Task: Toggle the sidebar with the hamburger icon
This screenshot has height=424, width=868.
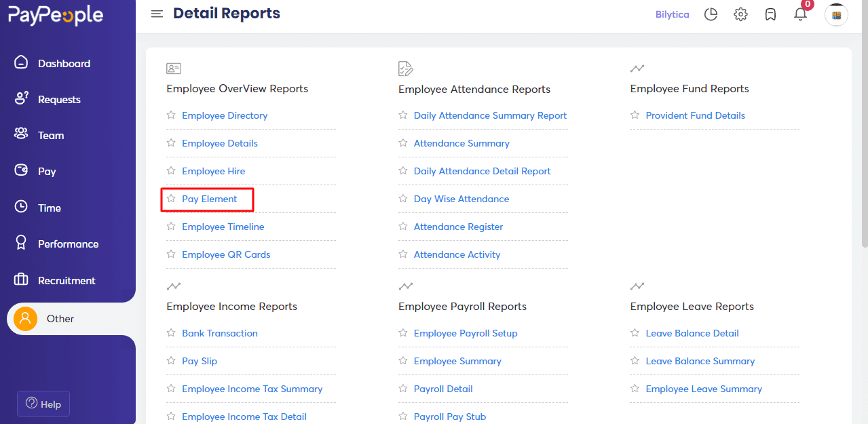Action: click(x=157, y=14)
